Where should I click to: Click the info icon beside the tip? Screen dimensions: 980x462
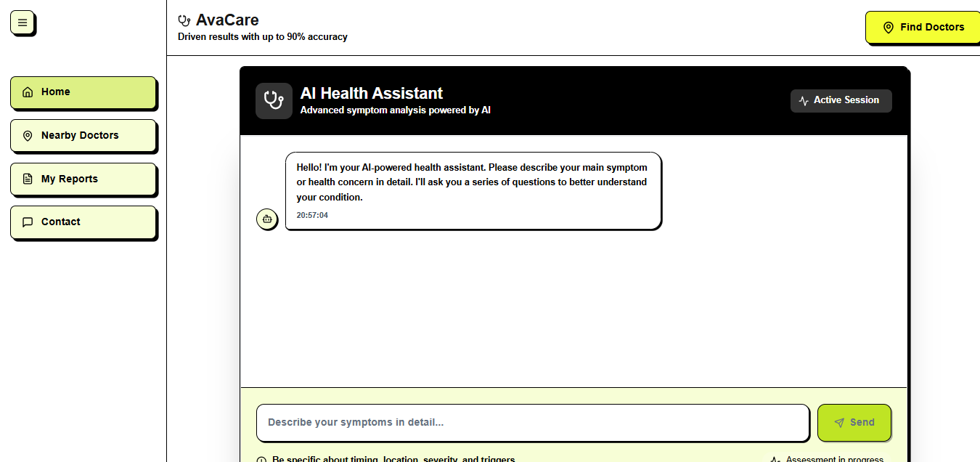(x=261, y=461)
